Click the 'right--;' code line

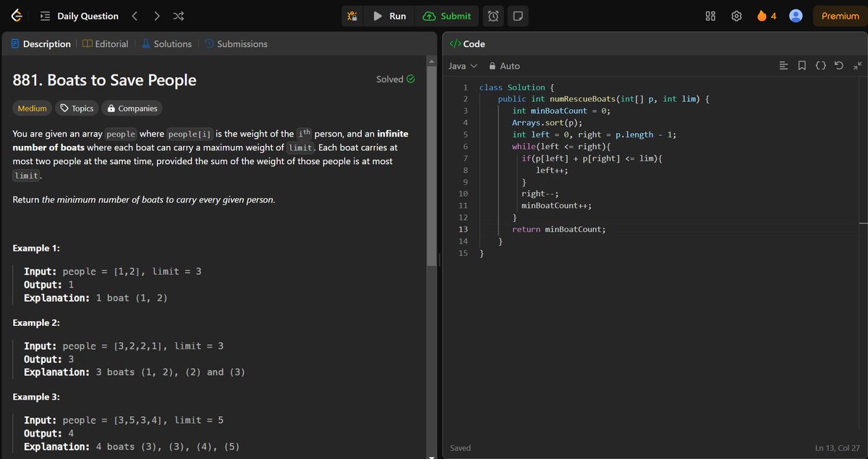click(540, 194)
